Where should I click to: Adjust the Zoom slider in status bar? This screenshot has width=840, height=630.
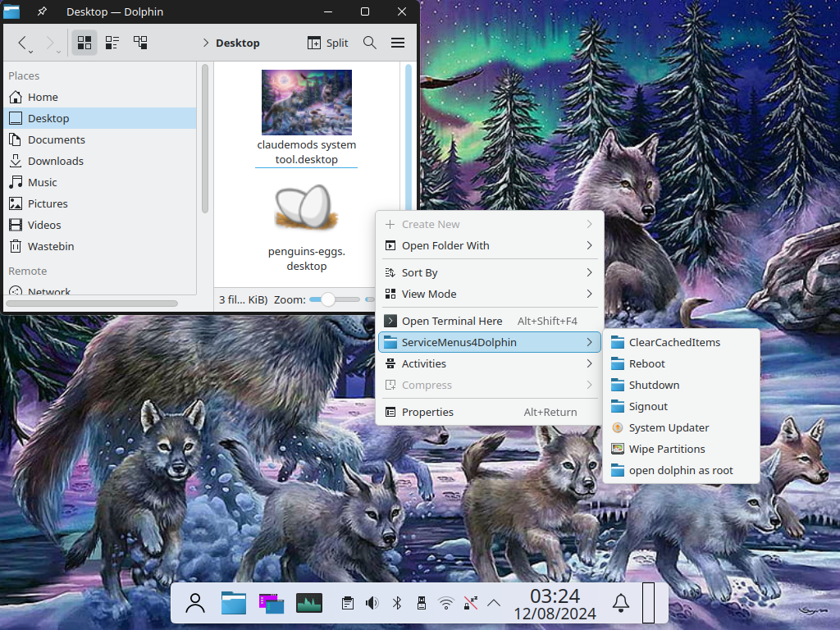point(335,299)
